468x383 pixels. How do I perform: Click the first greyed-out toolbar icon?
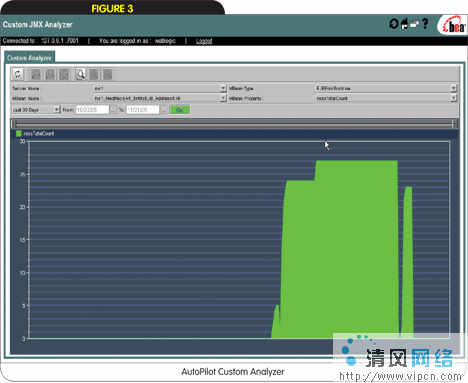point(36,74)
